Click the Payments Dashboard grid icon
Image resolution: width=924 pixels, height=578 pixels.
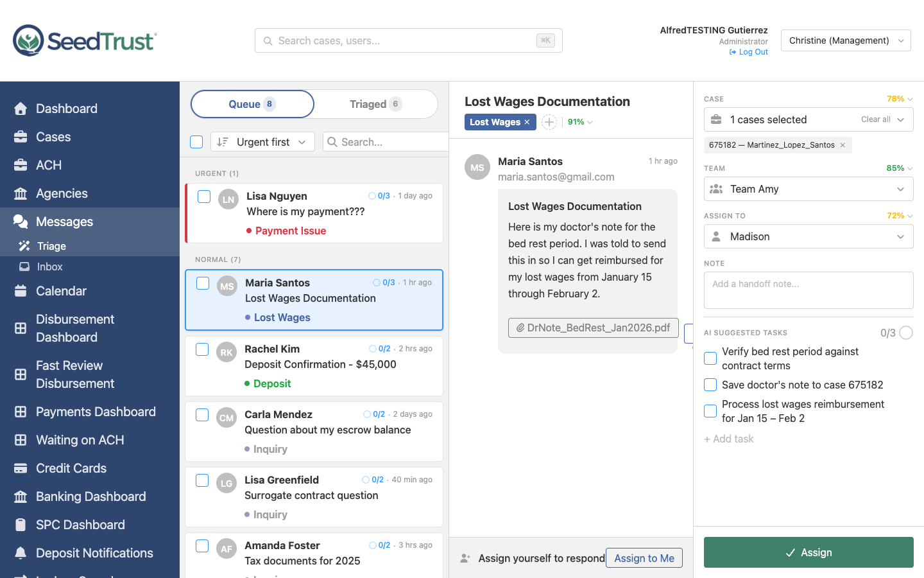[21, 412]
